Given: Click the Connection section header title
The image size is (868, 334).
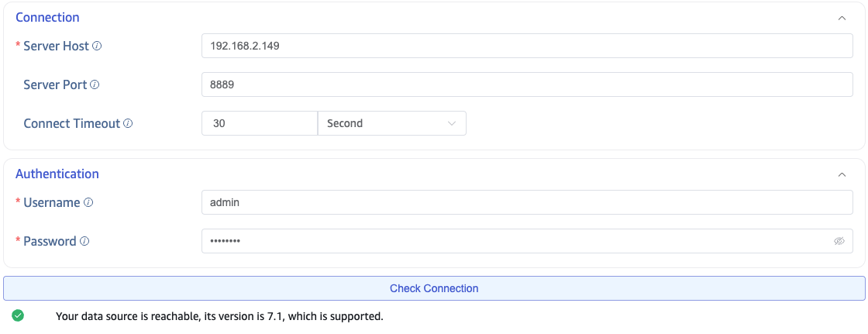Looking at the screenshot, I should click(47, 17).
